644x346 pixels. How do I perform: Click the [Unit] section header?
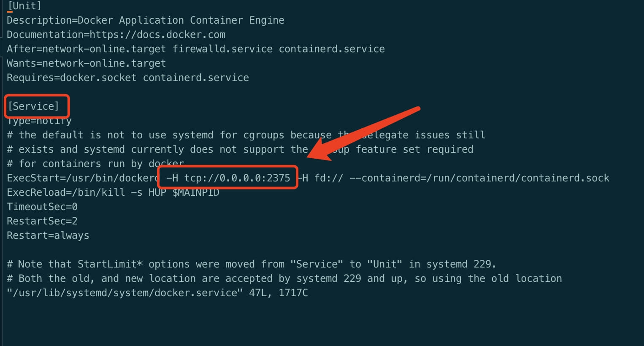point(24,6)
